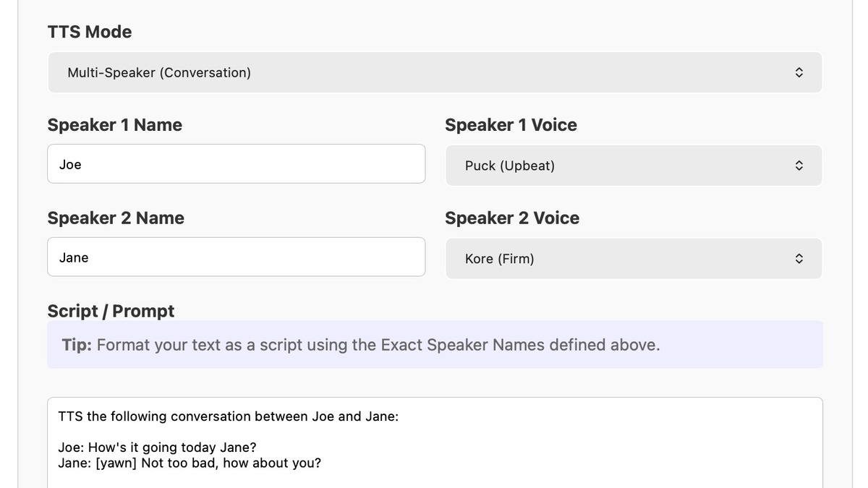The height and width of the screenshot is (488, 868).
Task: Place cursor in Joe's "How's it going" line
Action: click(x=157, y=448)
